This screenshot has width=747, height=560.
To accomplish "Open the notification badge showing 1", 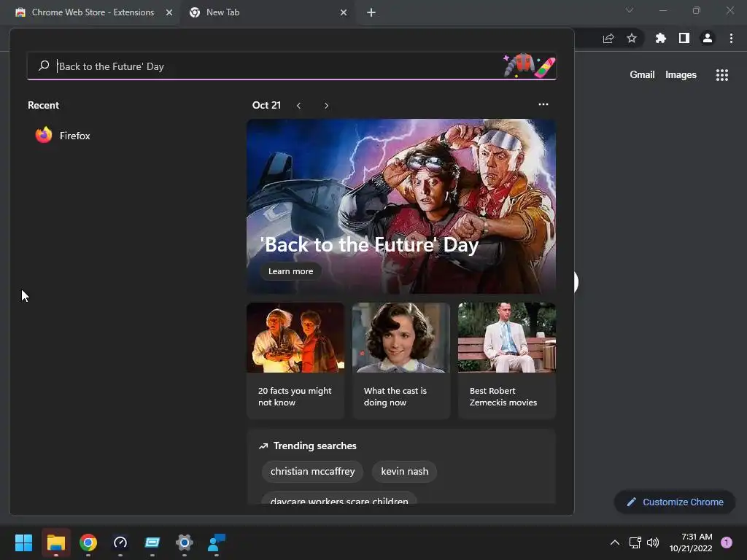I will [x=727, y=542].
